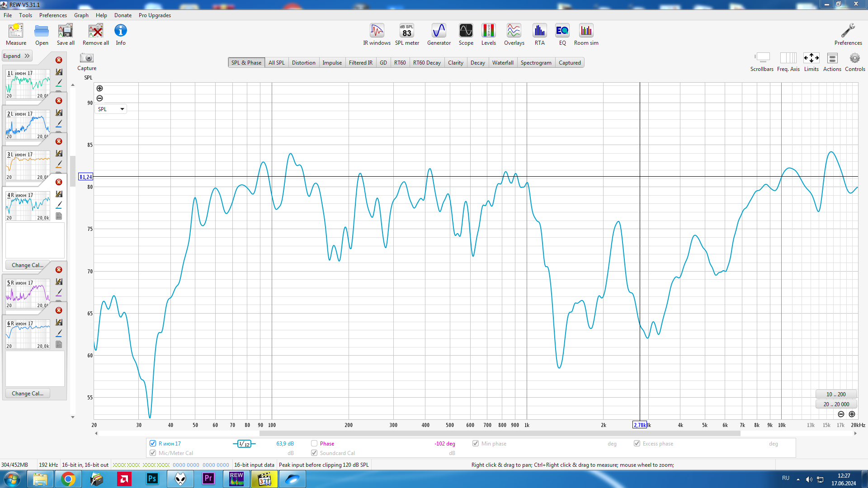Screen dimensions: 868x488
Task: Open the RTA analyzer
Action: pyautogui.click(x=539, y=35)
